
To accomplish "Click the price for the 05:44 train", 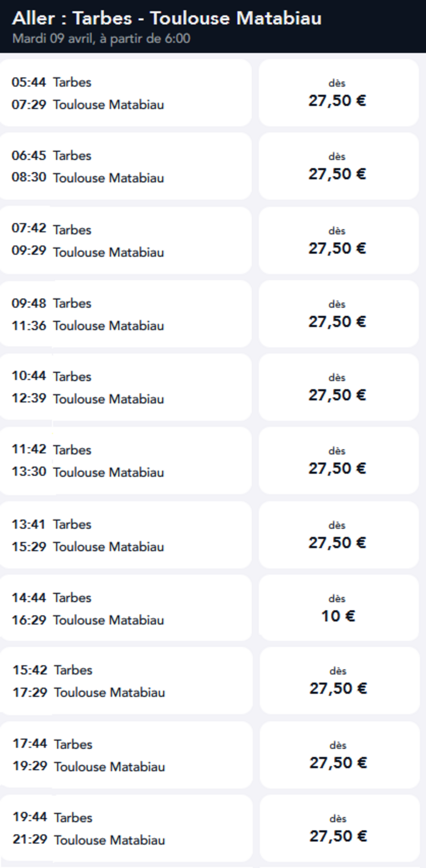I will (x=338, y=93).
